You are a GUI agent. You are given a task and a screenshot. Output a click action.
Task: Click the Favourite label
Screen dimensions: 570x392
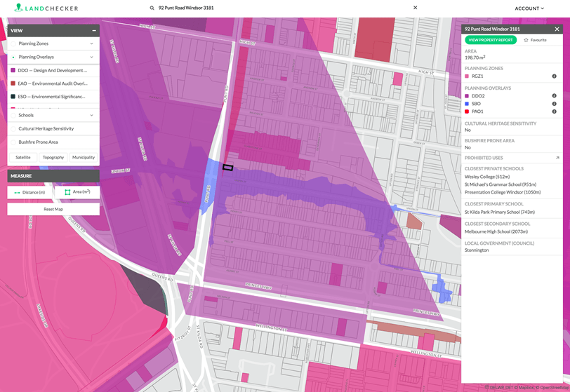tap(538, 40)
